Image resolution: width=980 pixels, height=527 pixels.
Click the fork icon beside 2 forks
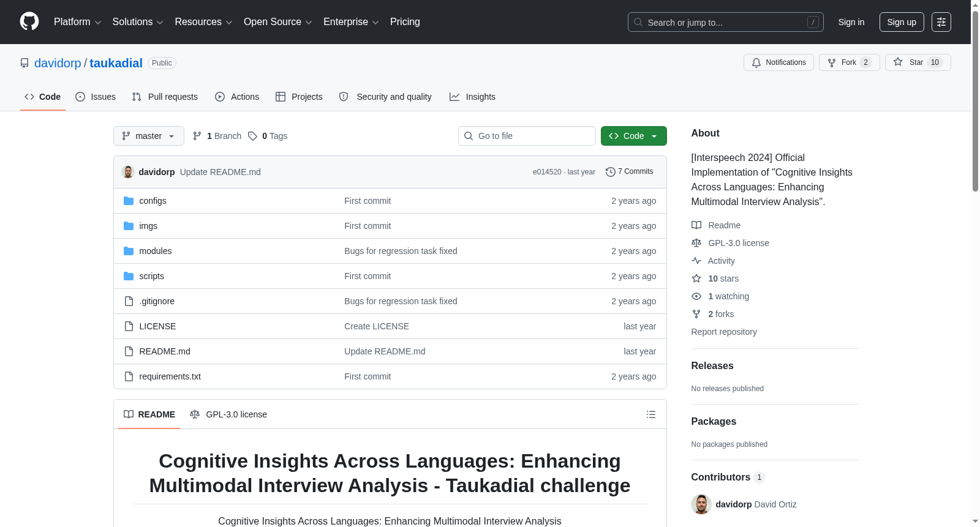(x=696, y=314)
